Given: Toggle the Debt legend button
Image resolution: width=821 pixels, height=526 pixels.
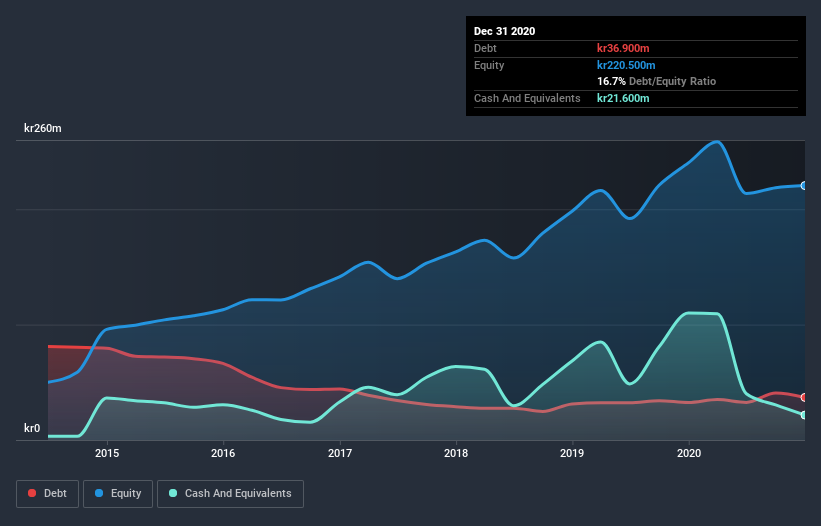Looking at the screenshot, I should pos(48,494).
